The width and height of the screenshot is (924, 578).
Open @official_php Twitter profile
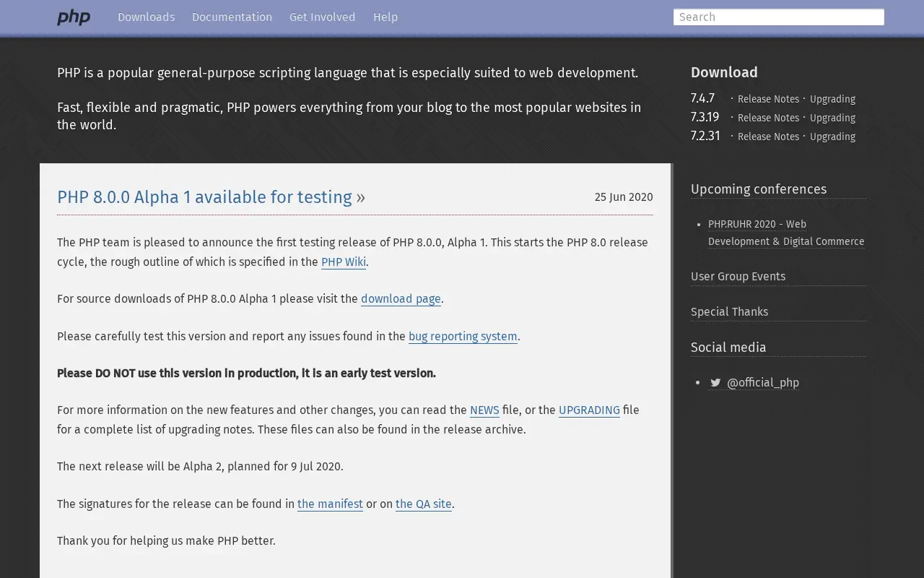click(763, 383)
